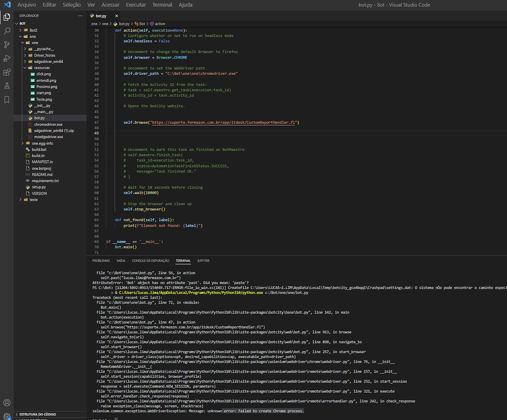Switch to the PROBLEMAS panel tab

pos(101,260)
